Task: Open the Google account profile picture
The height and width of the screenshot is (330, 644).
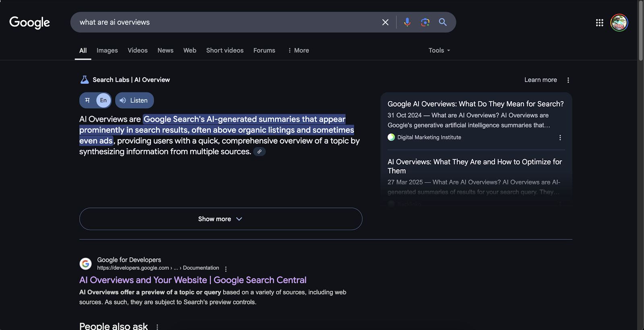Action: 619,23
